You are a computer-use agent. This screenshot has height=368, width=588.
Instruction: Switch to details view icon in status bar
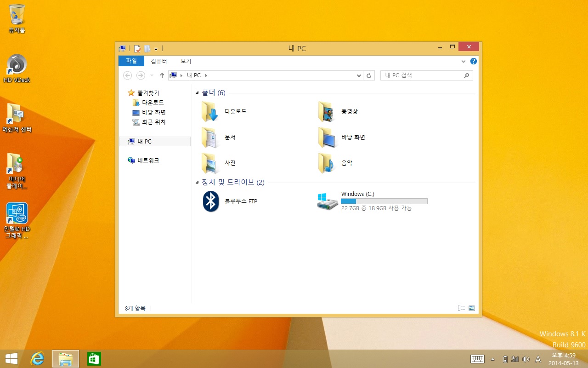[462, 308]
